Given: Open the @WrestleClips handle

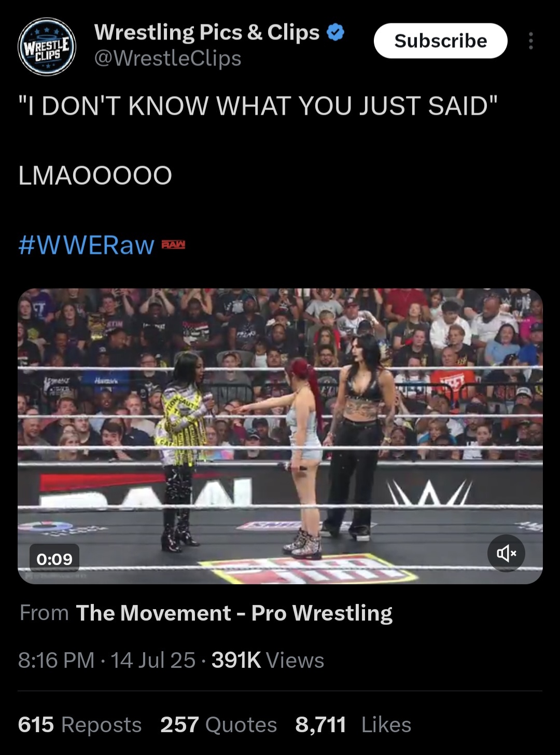Looking at the screenshot, I should [167, 59].
